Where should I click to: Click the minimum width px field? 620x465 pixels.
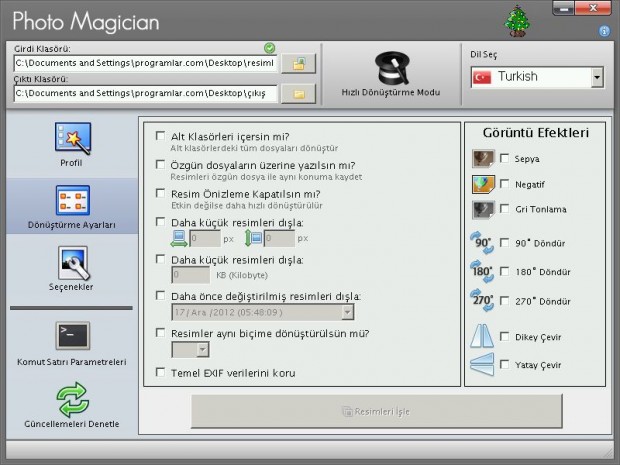tap(205, 238)
